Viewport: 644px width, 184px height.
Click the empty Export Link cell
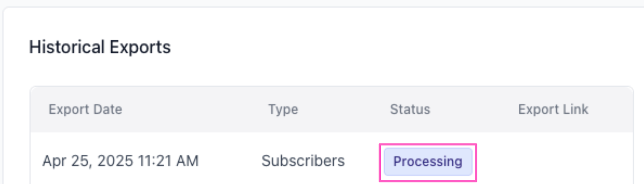coord(553,161)
